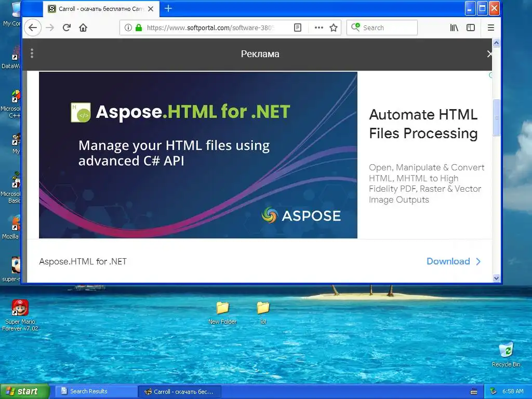Screen dimensions: 532x399
Task: Click the system tray network icon
Action: tap(494, 392)
